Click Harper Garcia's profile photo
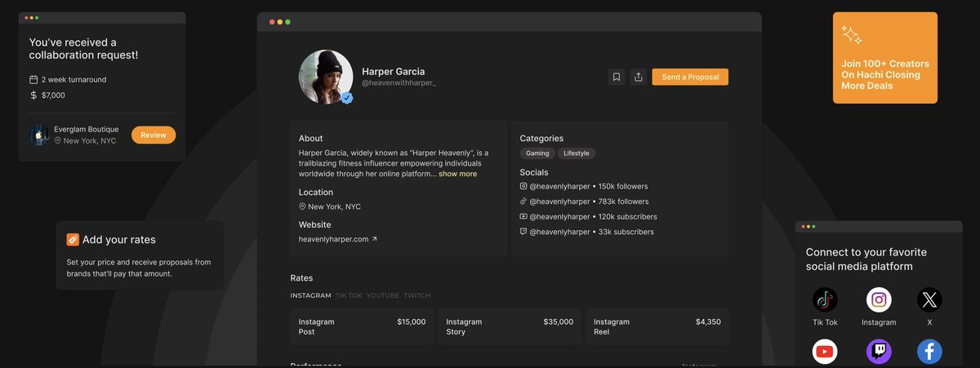This screenshot has height=368, width=980. click(326, 77)
